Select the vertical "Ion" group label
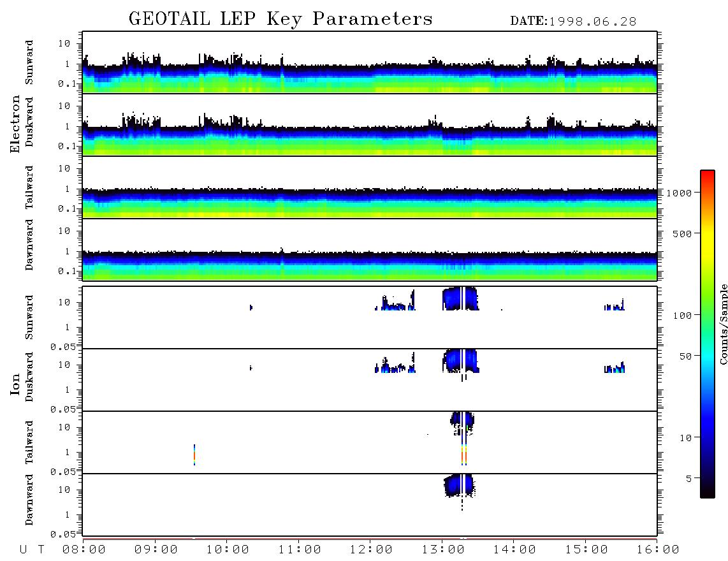Screen dimensions: 728x561 point(15,384)
